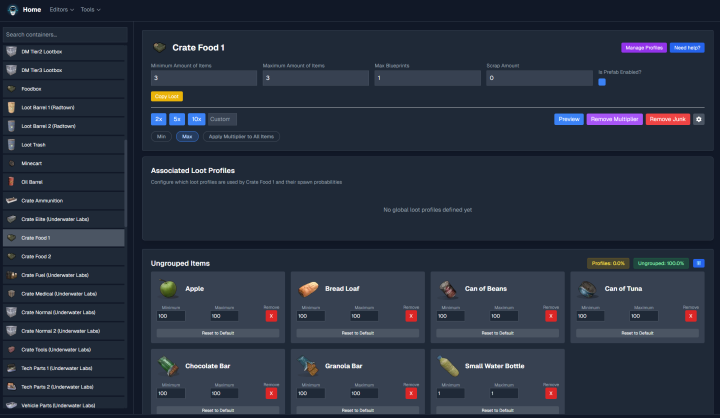This screenshot has height=418, width=720.
Task: Select DM Tier2 Lootbox in the sidebar
Action: point(64,52)
